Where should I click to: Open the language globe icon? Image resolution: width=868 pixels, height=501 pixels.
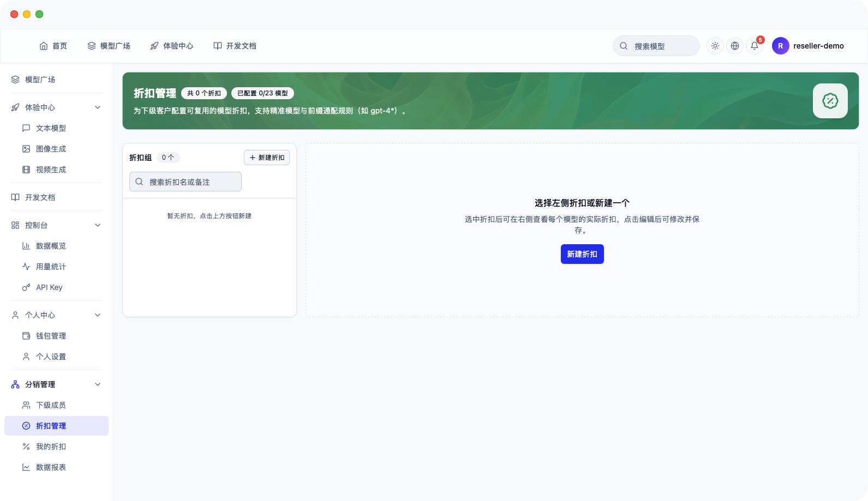(735, 46)
